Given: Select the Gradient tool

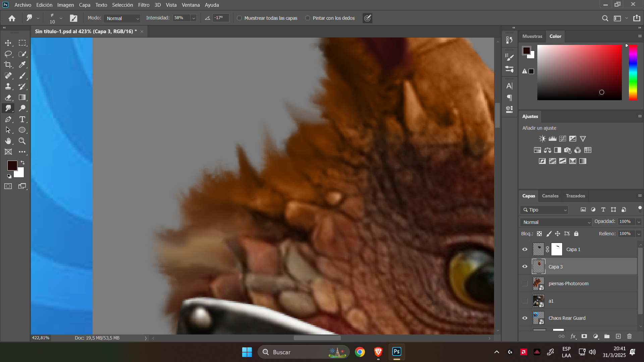Looking at the screenshot, I should (22, 98).
